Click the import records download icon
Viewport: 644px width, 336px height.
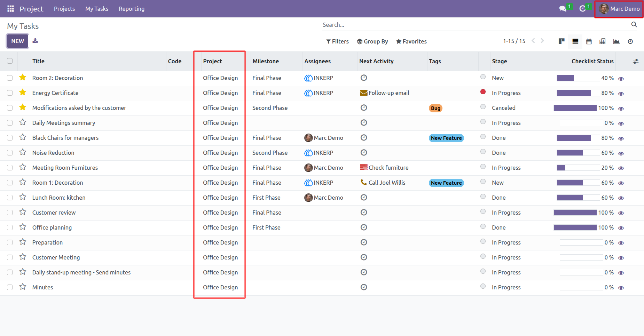point(35,41)
